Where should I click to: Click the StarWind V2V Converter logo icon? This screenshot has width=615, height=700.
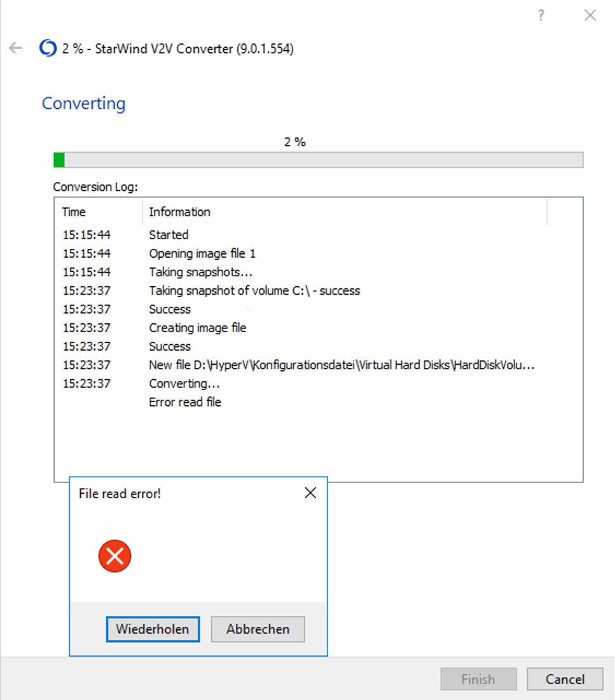48,48
